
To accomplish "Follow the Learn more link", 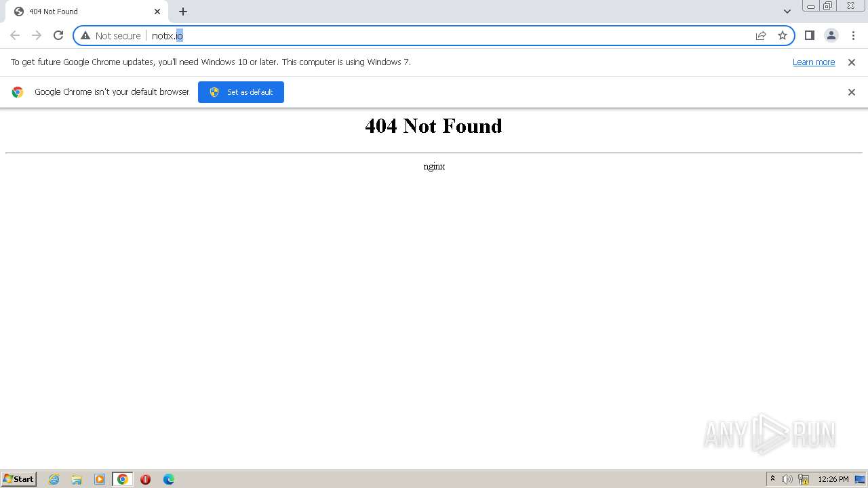I will point(814,62).
